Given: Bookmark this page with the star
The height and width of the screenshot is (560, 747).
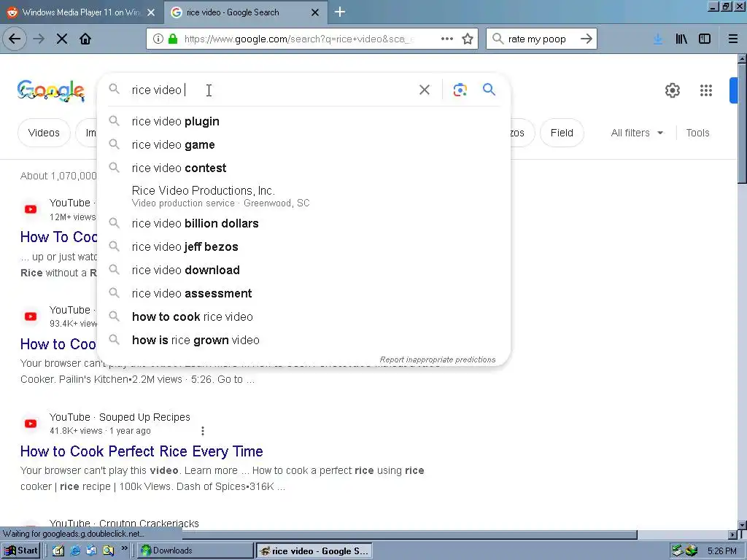Looking at the screenshot, I should [468, 39].
